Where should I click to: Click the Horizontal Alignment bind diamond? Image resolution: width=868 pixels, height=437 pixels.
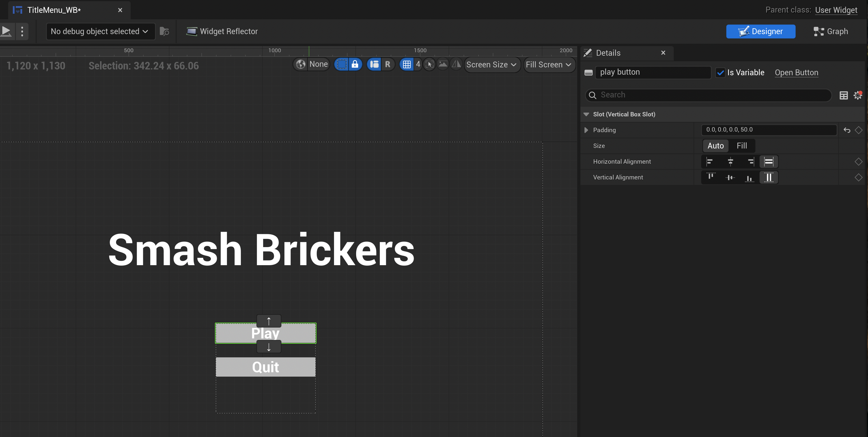click(x=859, y=162)
